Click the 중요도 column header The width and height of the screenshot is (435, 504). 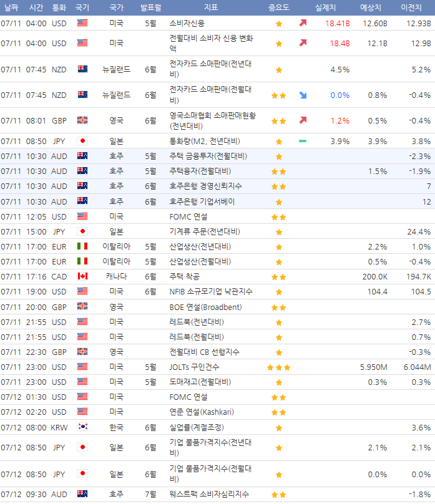pos(279,7)
